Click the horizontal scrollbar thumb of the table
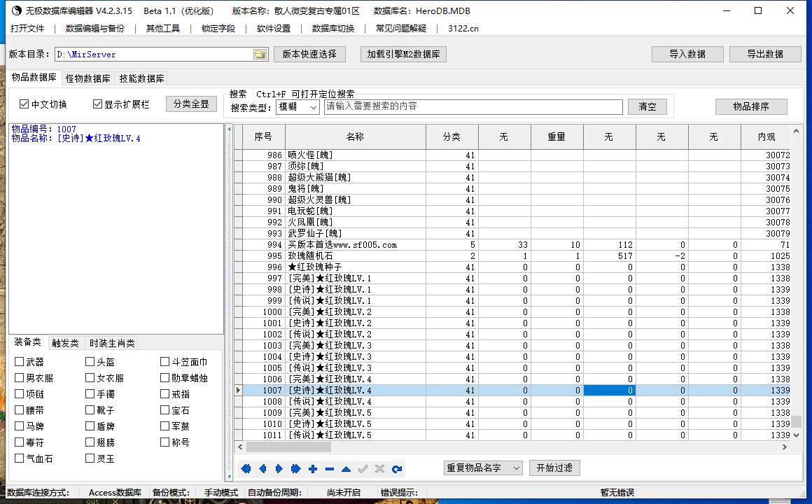812x504 pixels. [288, 447]
